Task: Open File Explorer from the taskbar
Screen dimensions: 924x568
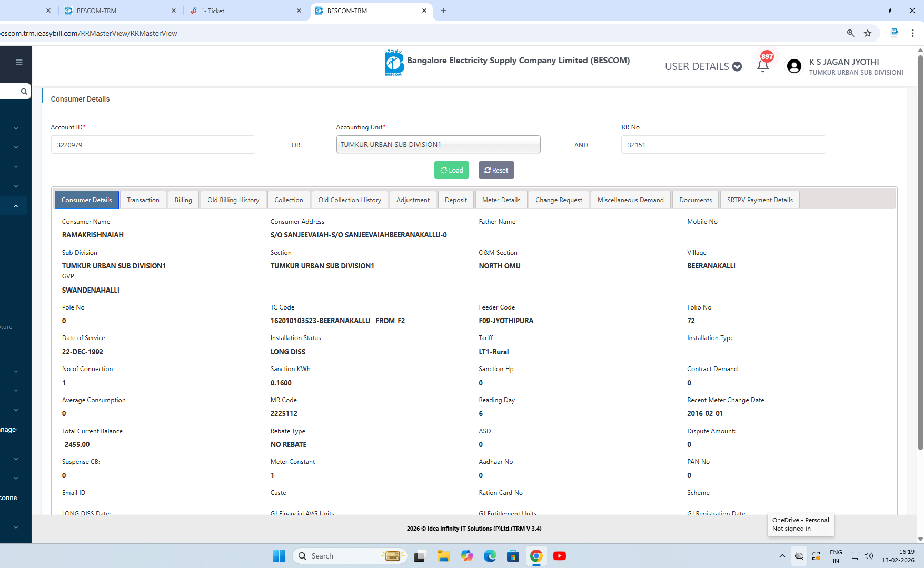Action: [443, 556]
